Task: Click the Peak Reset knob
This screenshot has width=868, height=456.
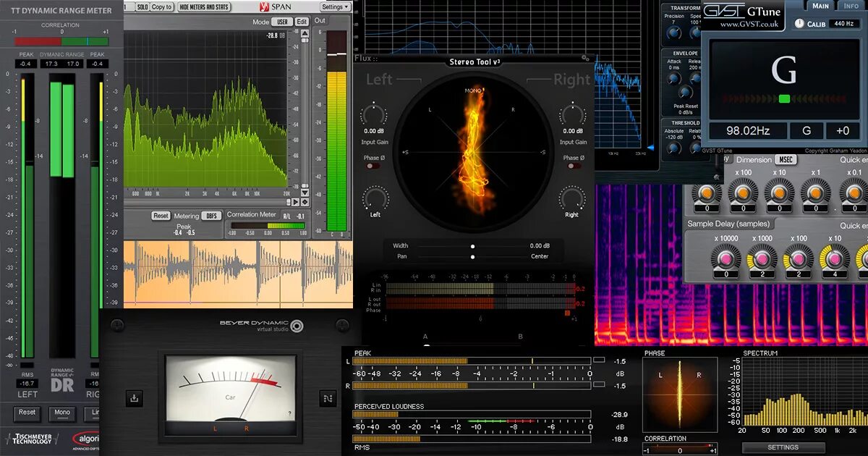Action: pos(685,93)
